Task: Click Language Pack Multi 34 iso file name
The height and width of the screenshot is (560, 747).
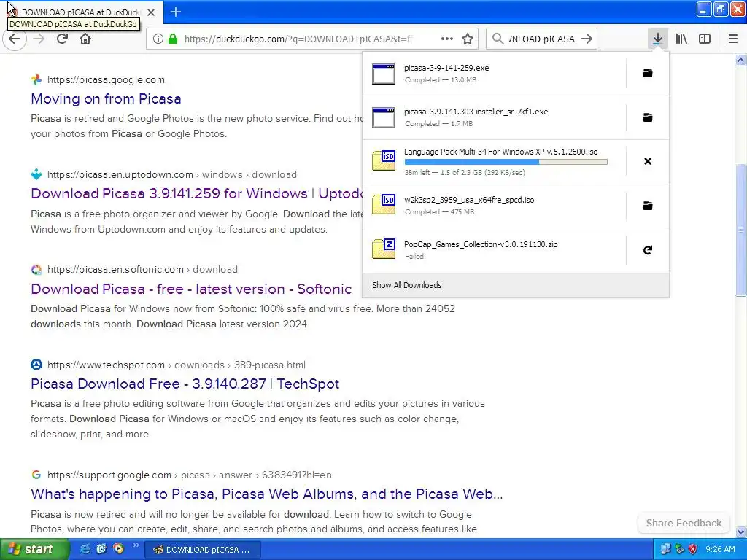Action: pos(500,152)
